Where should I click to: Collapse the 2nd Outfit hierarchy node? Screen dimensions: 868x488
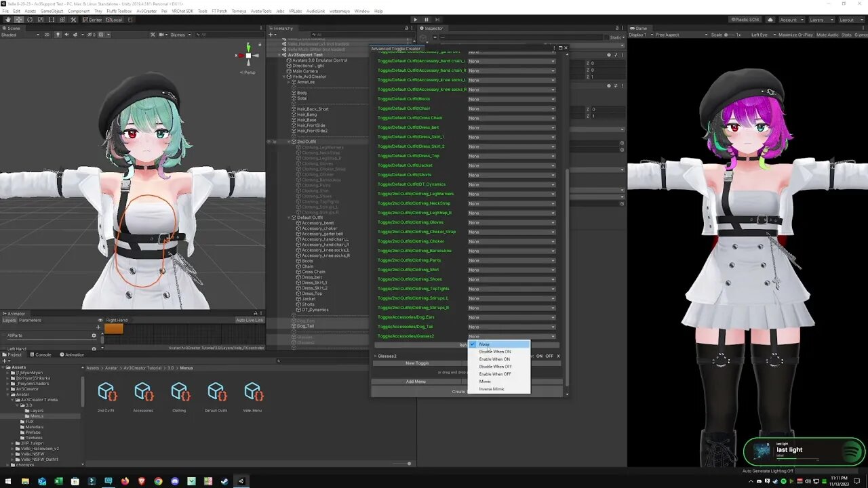click(290, 142)
